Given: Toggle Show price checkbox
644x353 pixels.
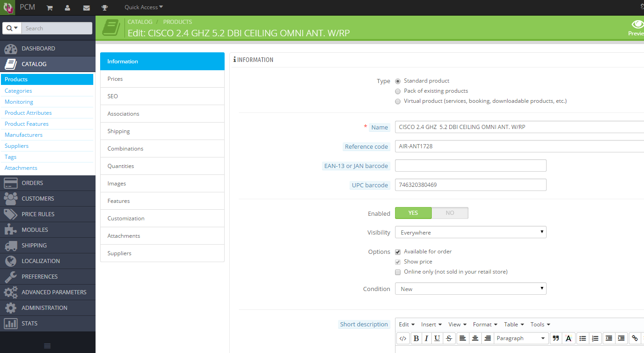Looking at the screenshot, I should [398, 262].
